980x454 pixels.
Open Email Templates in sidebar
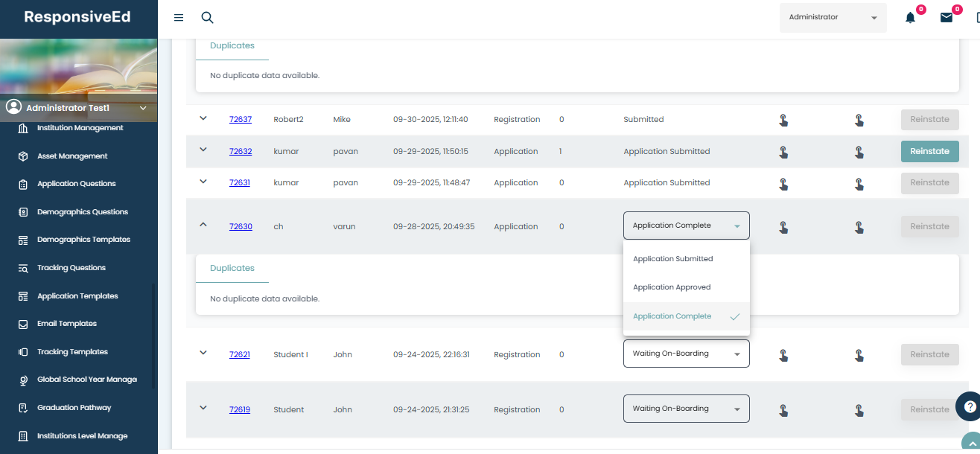[x=67, y=324]
